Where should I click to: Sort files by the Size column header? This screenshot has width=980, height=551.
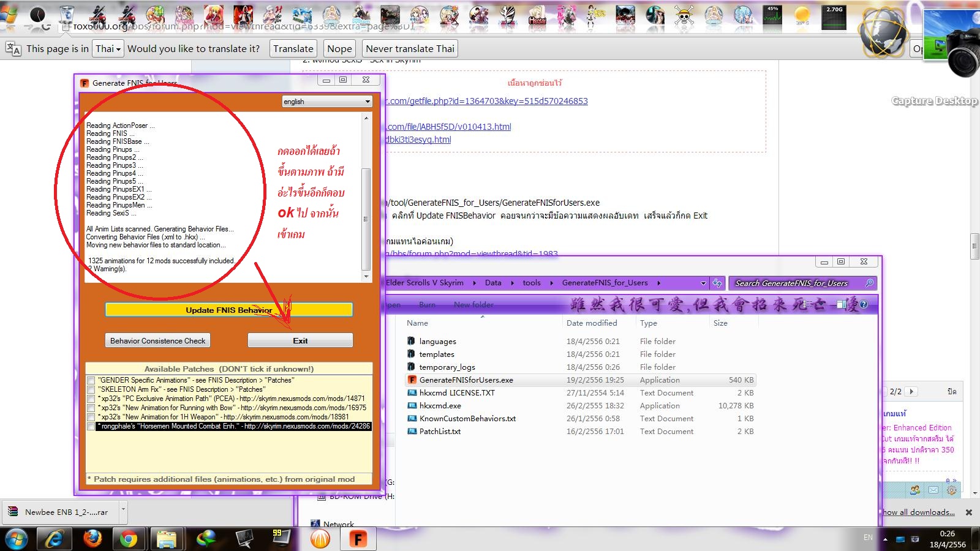tap(720, 323)
